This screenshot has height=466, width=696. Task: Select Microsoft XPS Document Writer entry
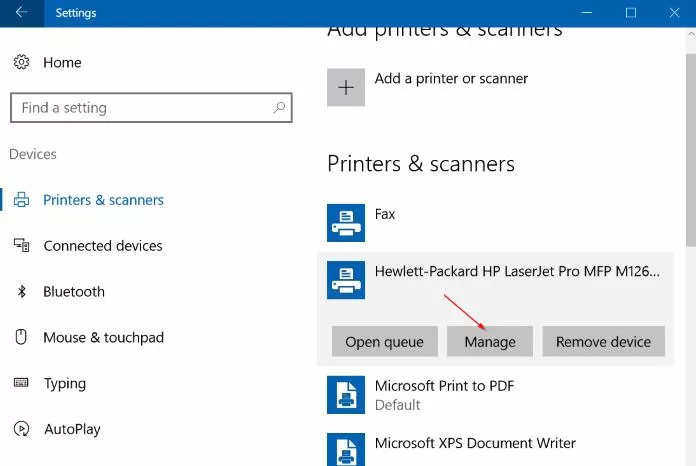tap(475, 443)
